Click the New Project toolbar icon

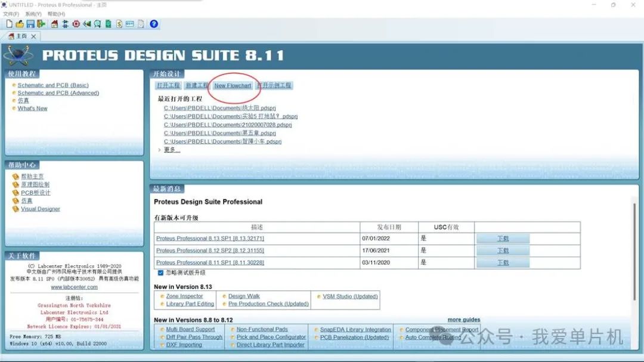9,24
